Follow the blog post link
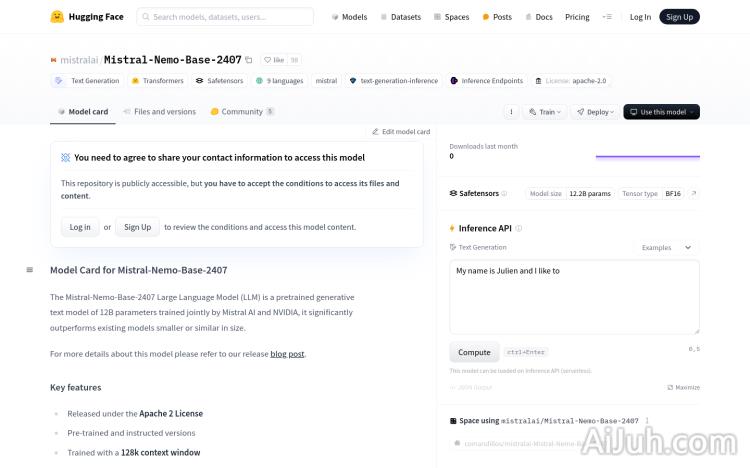The width and height of the screenshot is (750, 468). click(287, 354)
